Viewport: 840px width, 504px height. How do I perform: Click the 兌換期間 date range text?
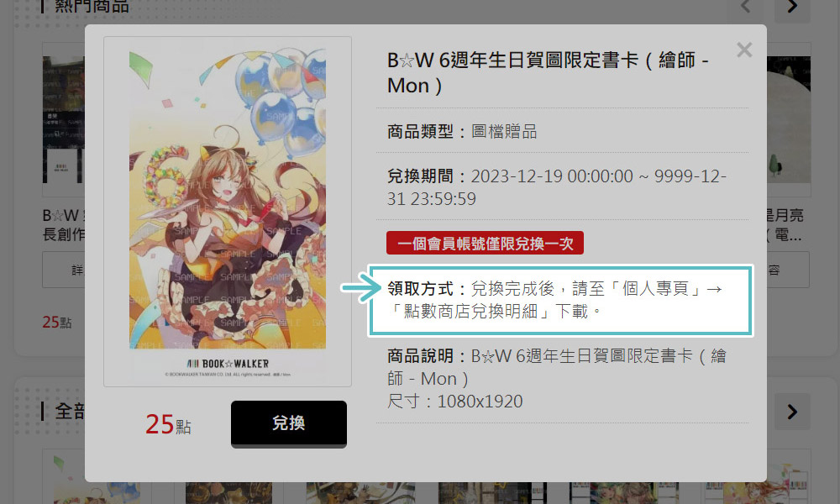(557, 187)
